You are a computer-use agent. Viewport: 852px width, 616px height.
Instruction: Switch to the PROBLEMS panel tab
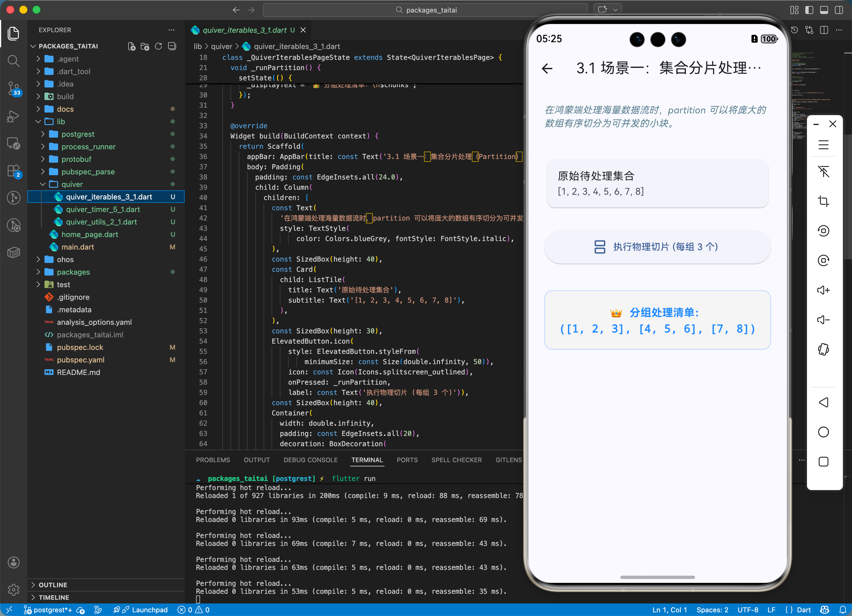[x=213, y=460]
